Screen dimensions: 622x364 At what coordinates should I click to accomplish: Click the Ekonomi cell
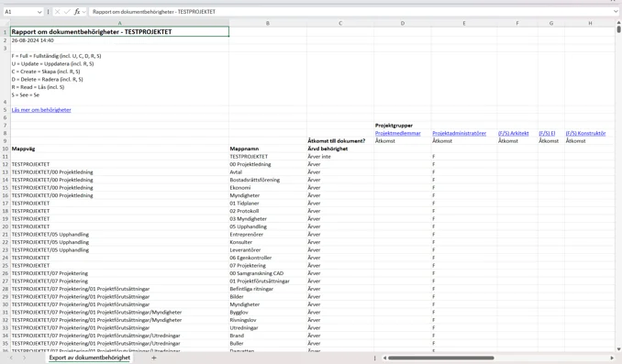click(x=267, y=188)
